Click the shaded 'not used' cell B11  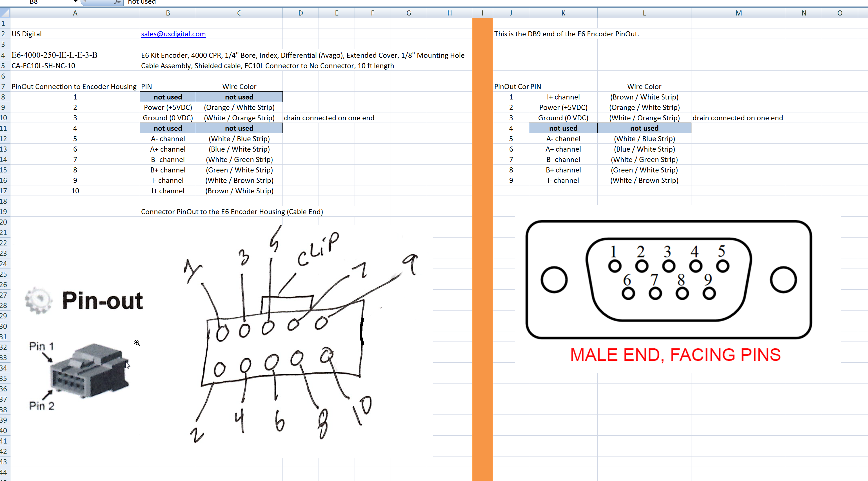(168, 128)
